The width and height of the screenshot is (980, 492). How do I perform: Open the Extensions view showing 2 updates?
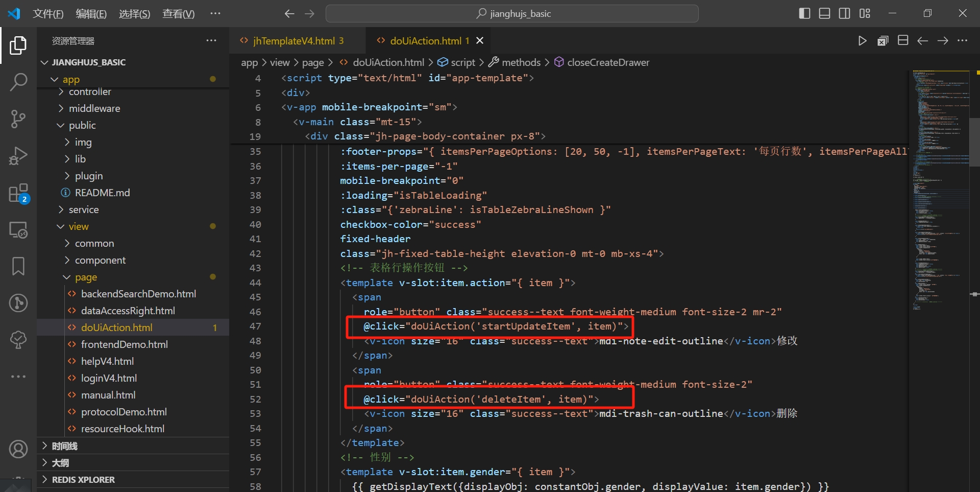tap(18, 193)
